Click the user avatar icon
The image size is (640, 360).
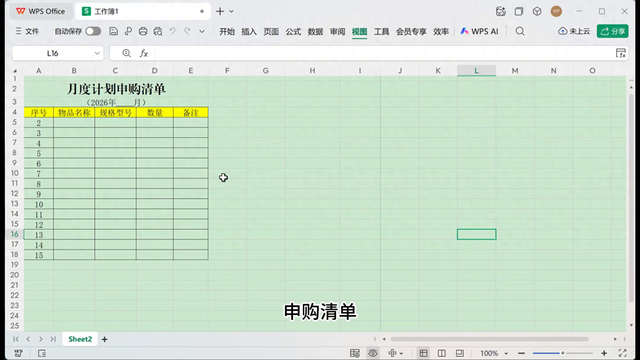coord(556,11)
